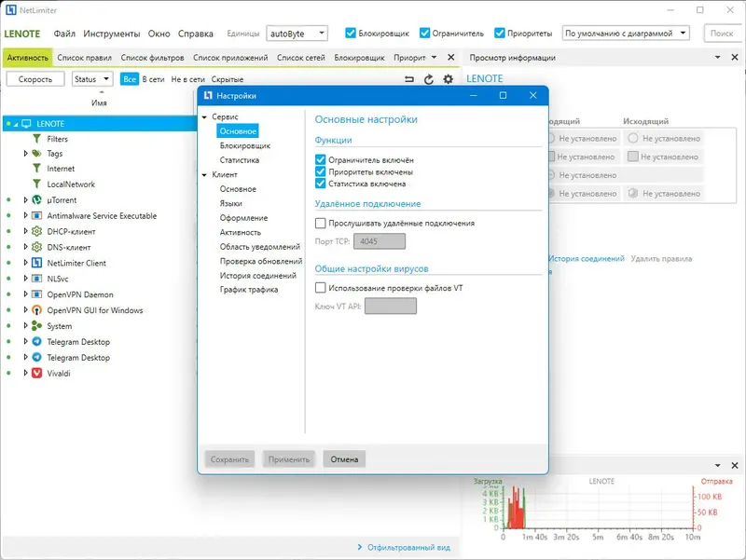This screenshot has width=746, height=560.
Task: Open the Инструменты menu
Action: pyautogui.click(x=111, y=34)
